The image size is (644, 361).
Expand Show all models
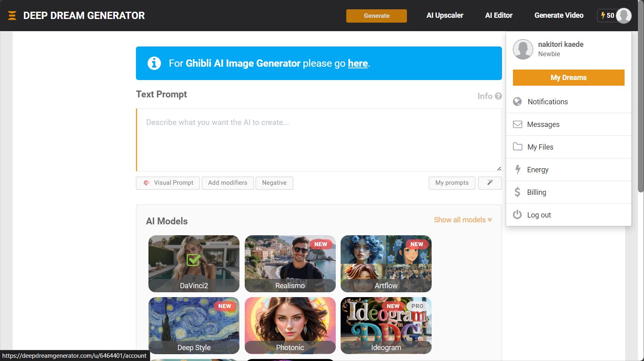tap(463, 220)
